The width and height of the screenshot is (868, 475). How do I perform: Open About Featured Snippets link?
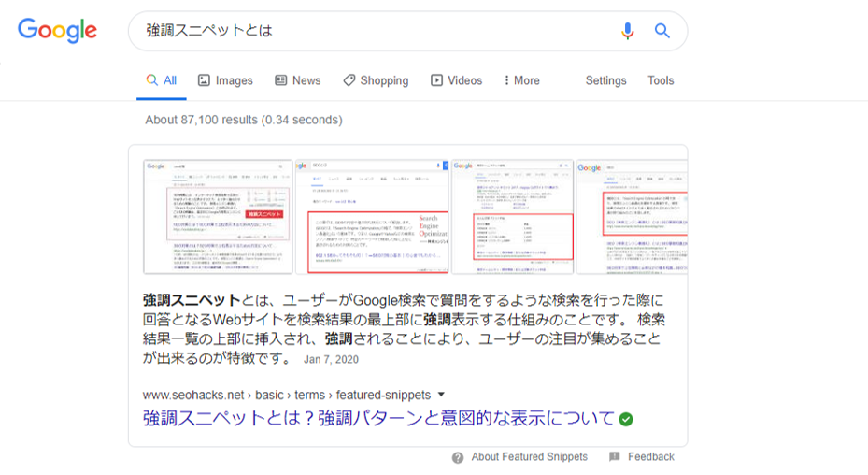(x=529, y=456)
